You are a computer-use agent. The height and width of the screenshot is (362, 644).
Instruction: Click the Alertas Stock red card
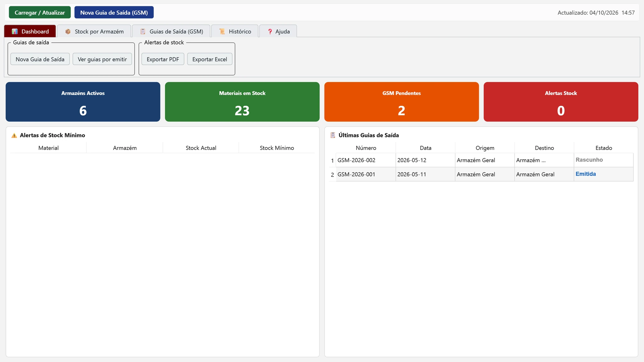point(561,102)
